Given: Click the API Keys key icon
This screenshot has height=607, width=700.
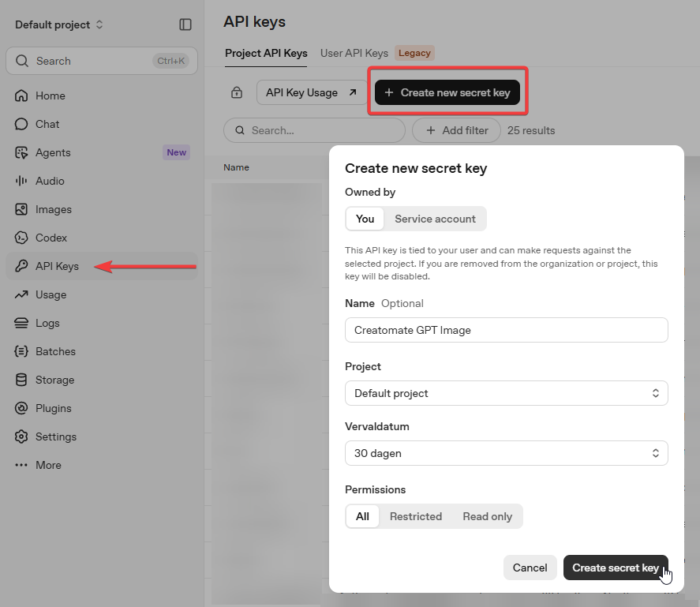Looking at the screenshot, I should pyautogui.click(x=21, y=266).
